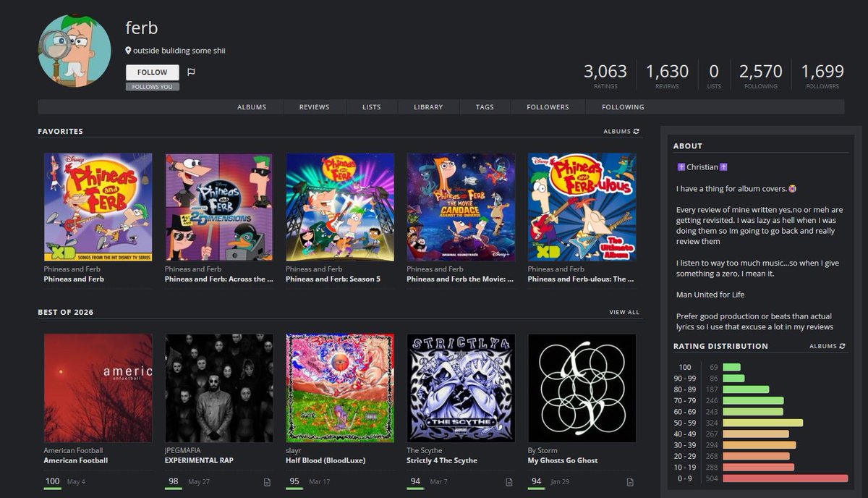Click the 98 score for EXPERIMENTAL RAP

(173, 481)
